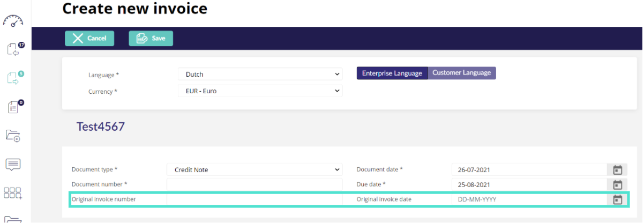Click the Due date field 25-08-2021
This screenshot has height=223, width=644.
coord(529,185)
